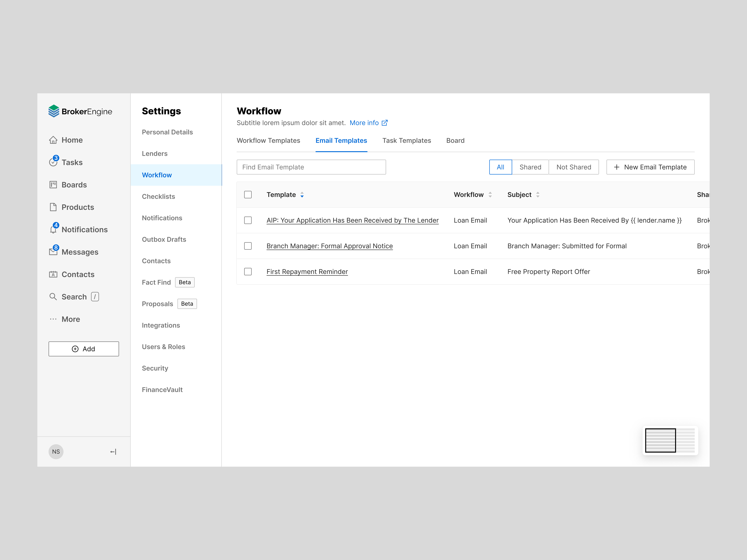Collapse the sidebar with the arrow icon
Screen dimensions: 747x560
(x=113, y=452)
